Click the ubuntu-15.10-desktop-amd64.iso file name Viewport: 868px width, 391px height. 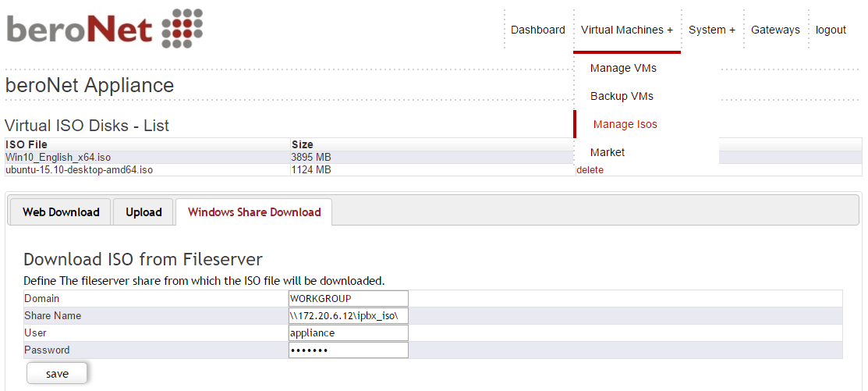tap(80, 170)
